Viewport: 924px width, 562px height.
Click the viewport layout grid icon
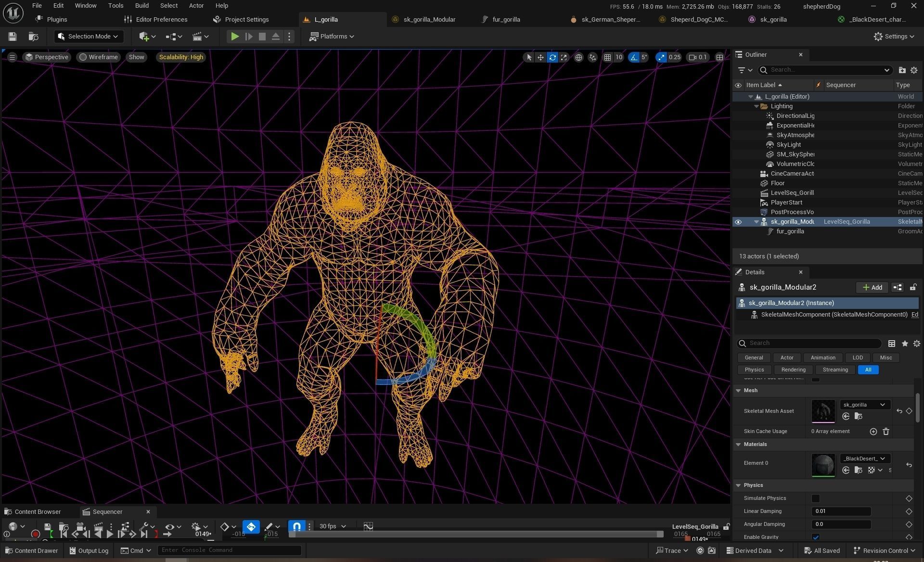(x=719, y=57)
